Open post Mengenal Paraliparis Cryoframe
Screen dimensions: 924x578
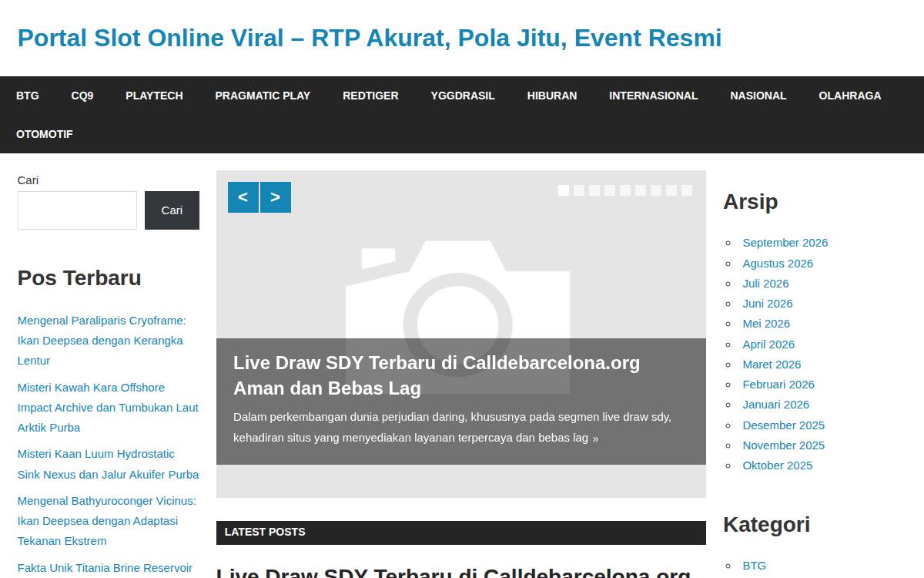click(x=102, y=341)
